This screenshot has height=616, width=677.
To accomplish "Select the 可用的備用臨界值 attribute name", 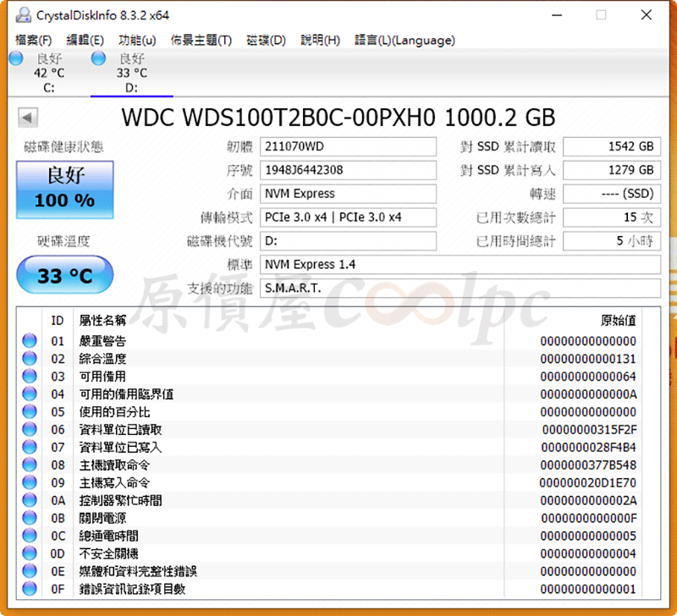I will 126,394.
